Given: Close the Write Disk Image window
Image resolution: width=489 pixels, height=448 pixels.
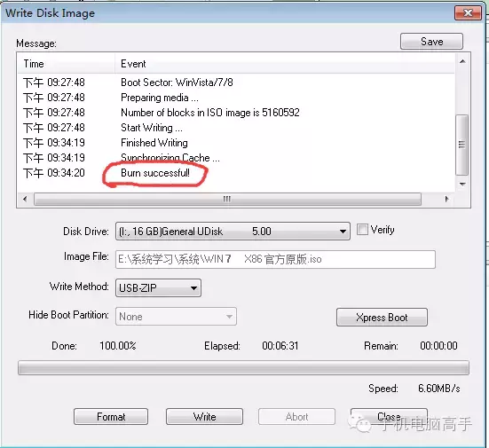Looking at the screenshot, I should point(468,12).
